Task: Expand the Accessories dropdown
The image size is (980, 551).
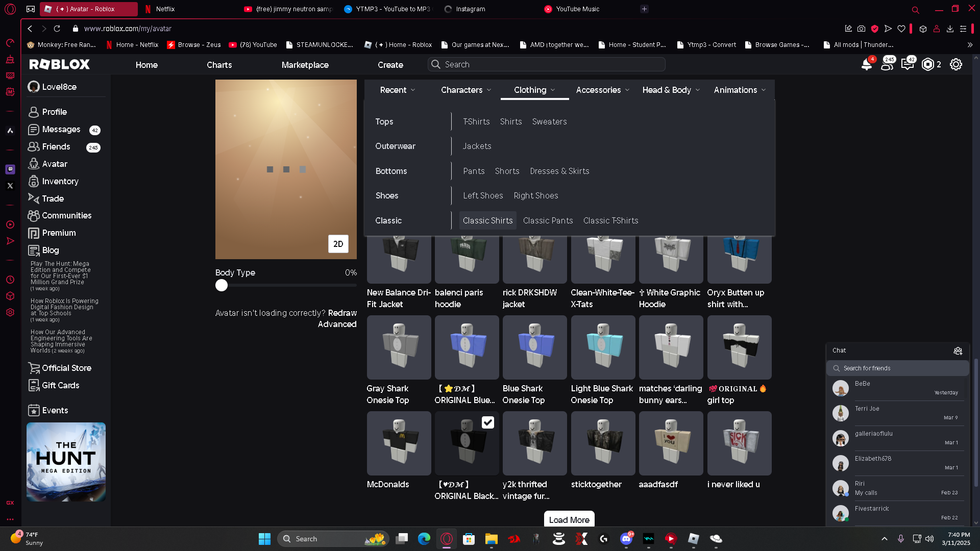Action: (602, 90)
